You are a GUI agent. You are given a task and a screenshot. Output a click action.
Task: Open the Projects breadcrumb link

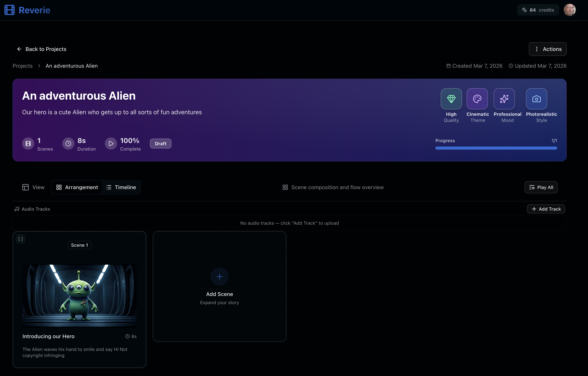click(22, 66)
